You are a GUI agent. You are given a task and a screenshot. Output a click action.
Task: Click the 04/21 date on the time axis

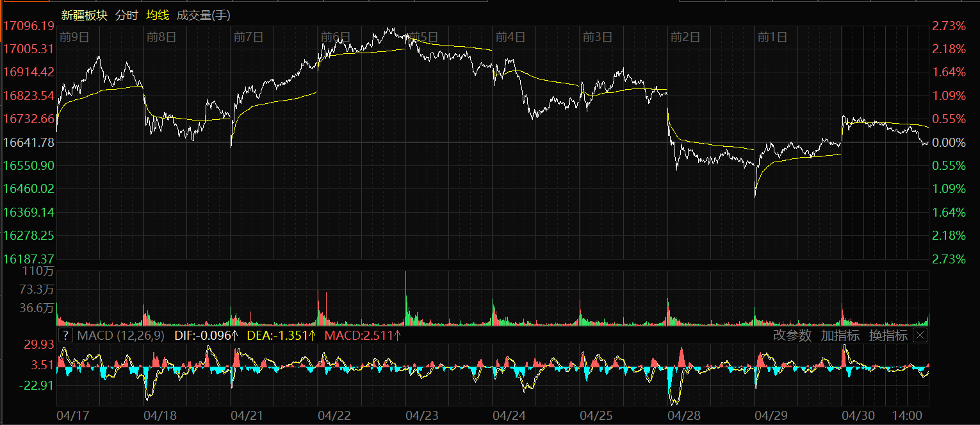[247, 415]
